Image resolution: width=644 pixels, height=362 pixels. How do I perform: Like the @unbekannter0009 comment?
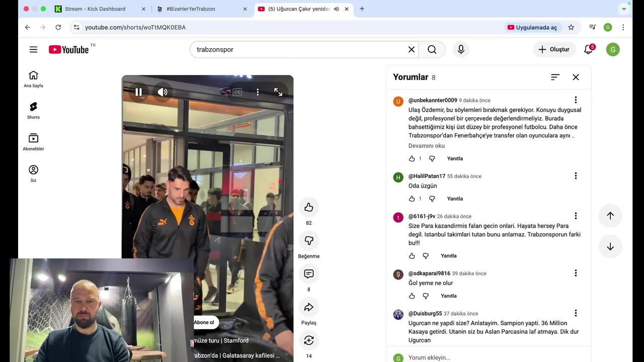click(x=412, y=158)
